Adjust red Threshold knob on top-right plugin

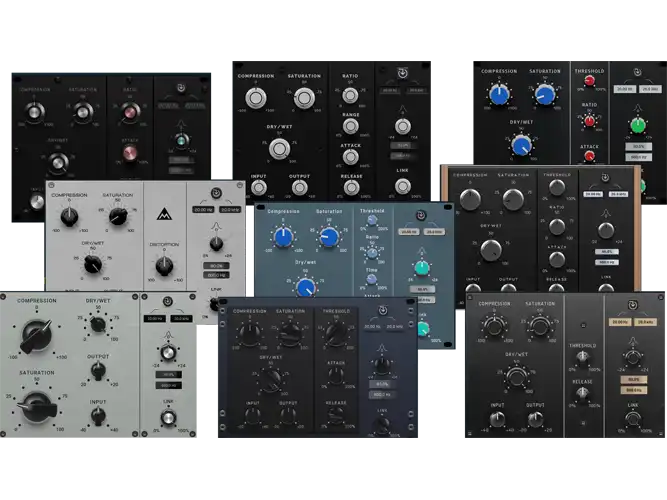tap(589, 81)
